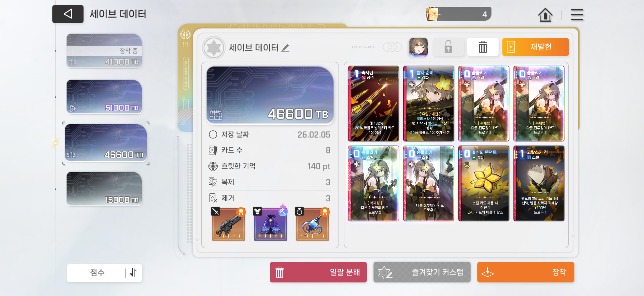Delete this save with trash can icon
Viewport: 644px width, 296px height.
[482, 47]
